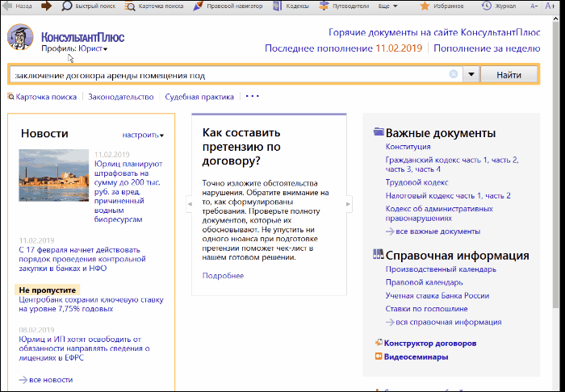Click the Forward arrow icon
This screenshot has height=392, width=565.
point(46,6)
